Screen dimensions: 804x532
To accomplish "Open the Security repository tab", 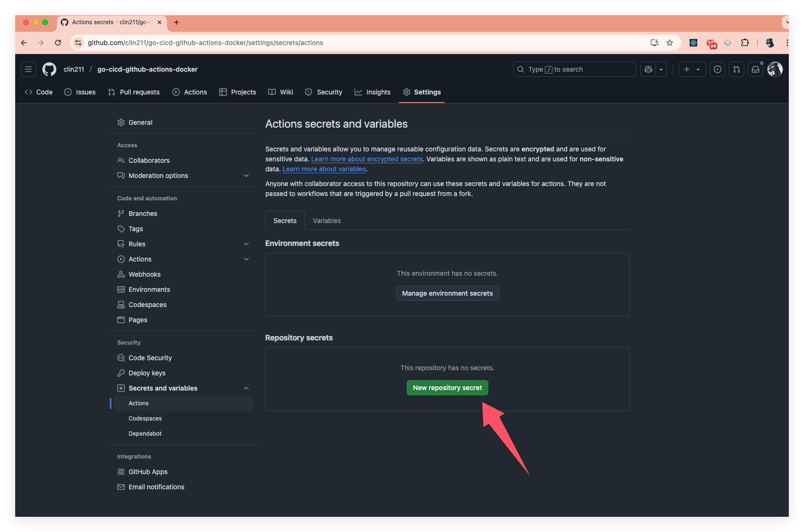I will coord(324,92).
